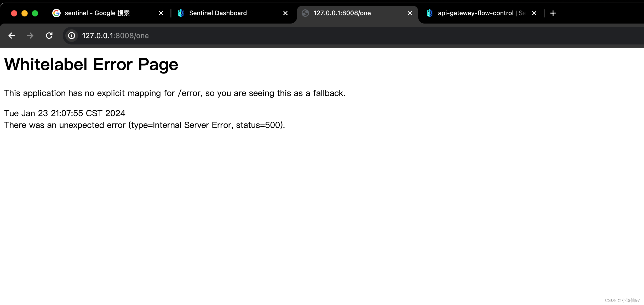Click the green fullscreen window button

pos(35,13)
